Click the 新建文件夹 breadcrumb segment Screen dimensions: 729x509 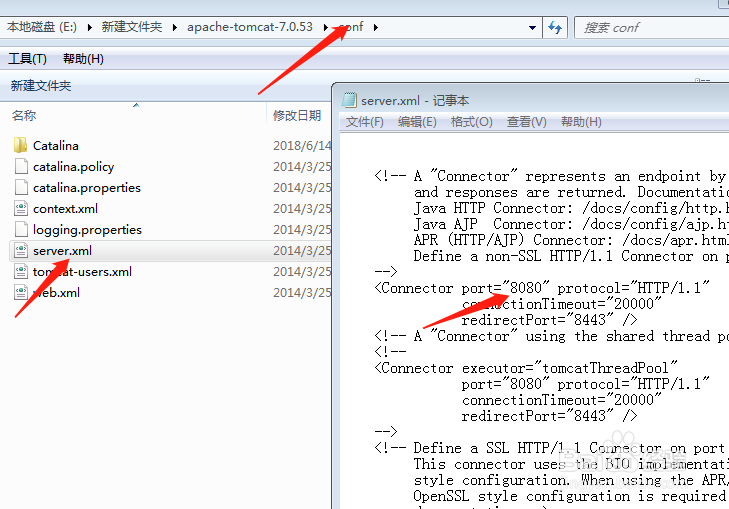[132, 27]
